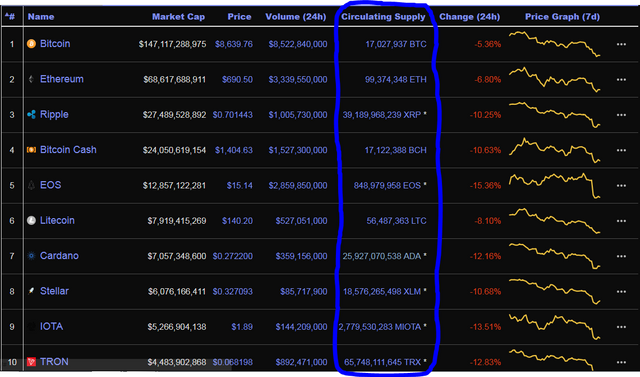
Task: Open the more options menu for Cardano
Action: 621,256
